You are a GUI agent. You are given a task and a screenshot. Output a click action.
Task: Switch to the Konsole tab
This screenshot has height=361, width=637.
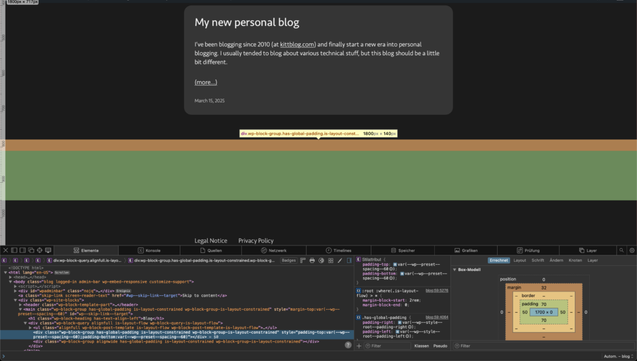coord(149,250)
